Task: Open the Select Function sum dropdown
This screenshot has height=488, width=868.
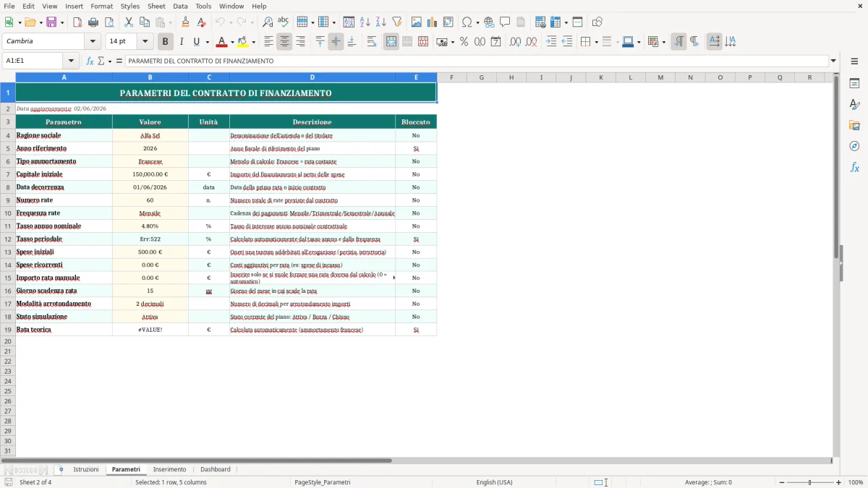Action: (110, 61)
